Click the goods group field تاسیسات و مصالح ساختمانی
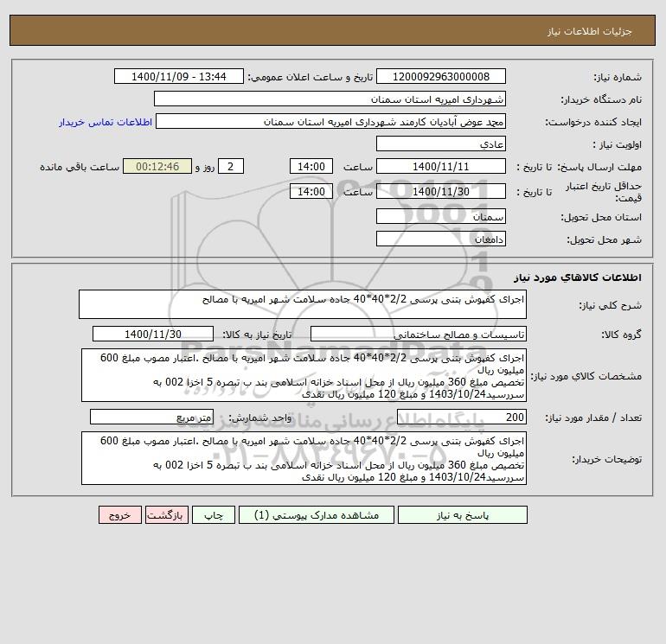The height and width of the screenshot is (644, 666). pos(419,334)
